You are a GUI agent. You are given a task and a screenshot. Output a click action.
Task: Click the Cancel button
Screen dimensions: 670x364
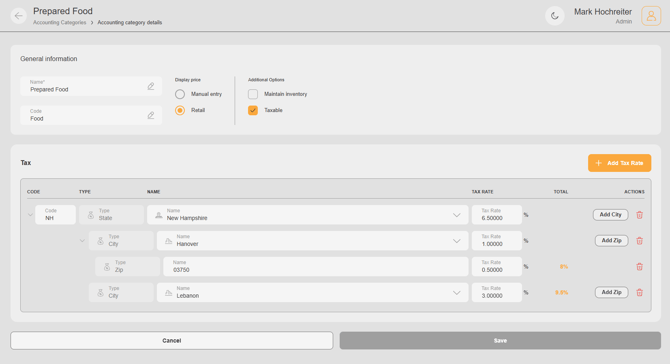[172, 341]
